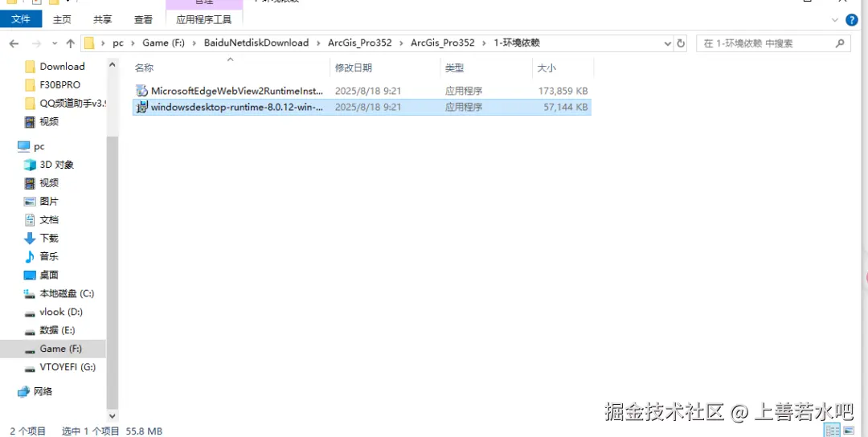Click the 57,144 KB size cell
Image resolution: width=868 pixels, height=437 pixels.
(565, 108)
